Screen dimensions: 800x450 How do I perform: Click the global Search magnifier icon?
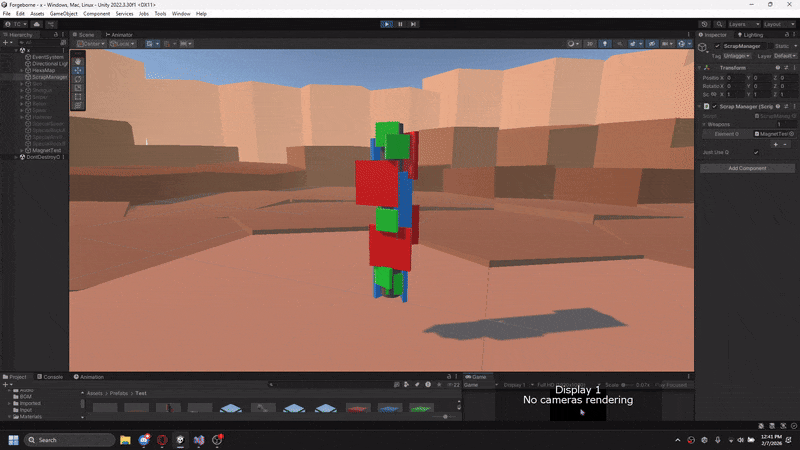point(719,24)
